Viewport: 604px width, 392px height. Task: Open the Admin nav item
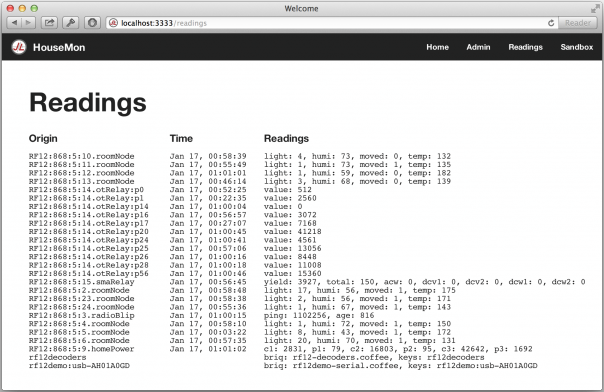[478, 47]
